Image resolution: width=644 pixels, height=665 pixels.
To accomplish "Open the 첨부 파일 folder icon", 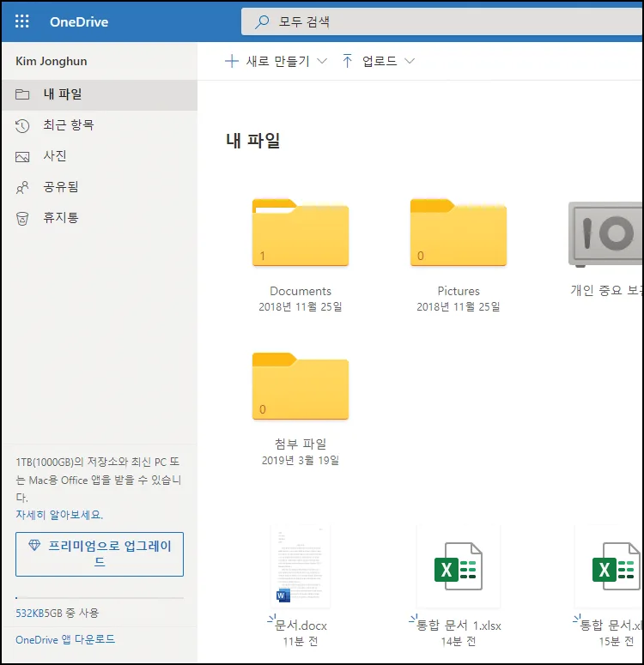I will [x=301, y=386].
